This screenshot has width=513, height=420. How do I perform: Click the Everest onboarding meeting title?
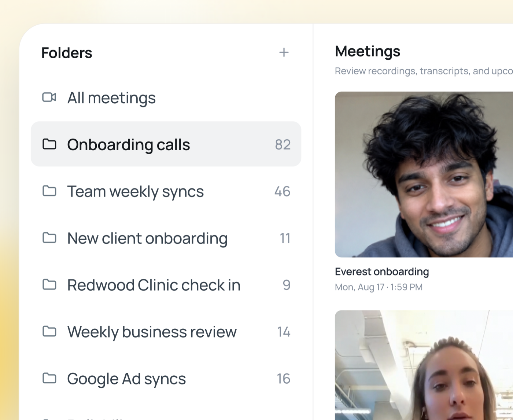[382, 272]
